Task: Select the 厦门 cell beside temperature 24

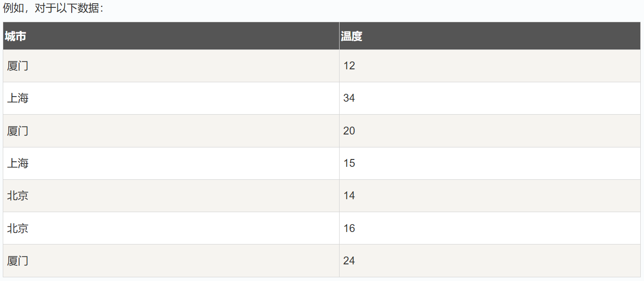Action: (171, 261)
